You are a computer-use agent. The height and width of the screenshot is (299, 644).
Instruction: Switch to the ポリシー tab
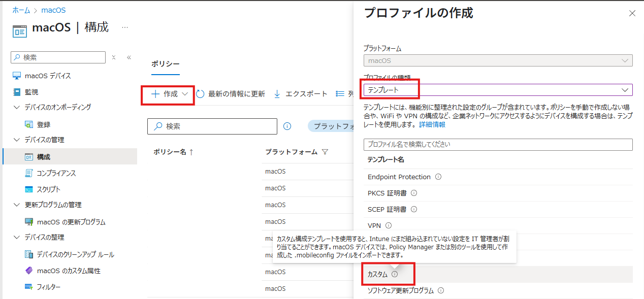pyautogui.click(x=166, y=64)
